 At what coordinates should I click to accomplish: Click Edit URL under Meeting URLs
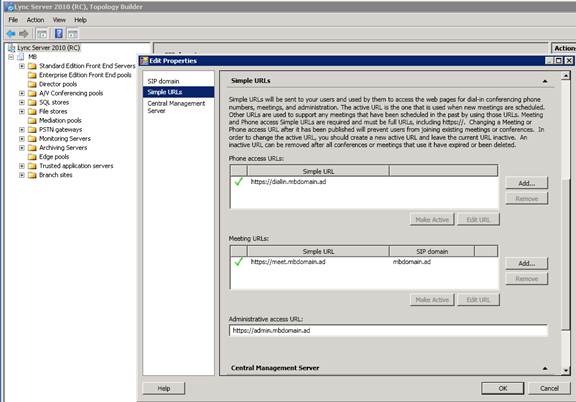pos(478,300)
